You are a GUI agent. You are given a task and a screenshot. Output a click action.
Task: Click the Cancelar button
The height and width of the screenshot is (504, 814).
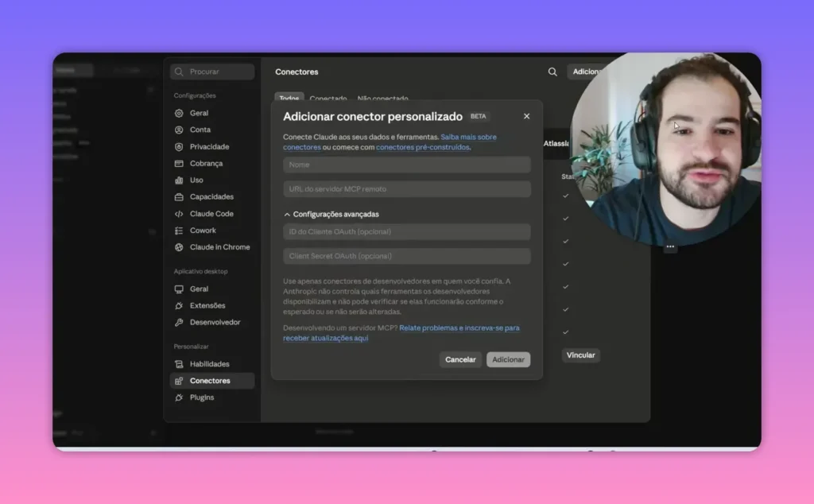click(x=460, y=359)
